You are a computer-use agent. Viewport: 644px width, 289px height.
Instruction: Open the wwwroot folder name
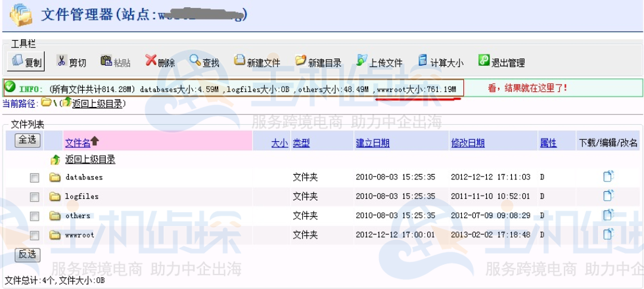click(x=80, y=235)
